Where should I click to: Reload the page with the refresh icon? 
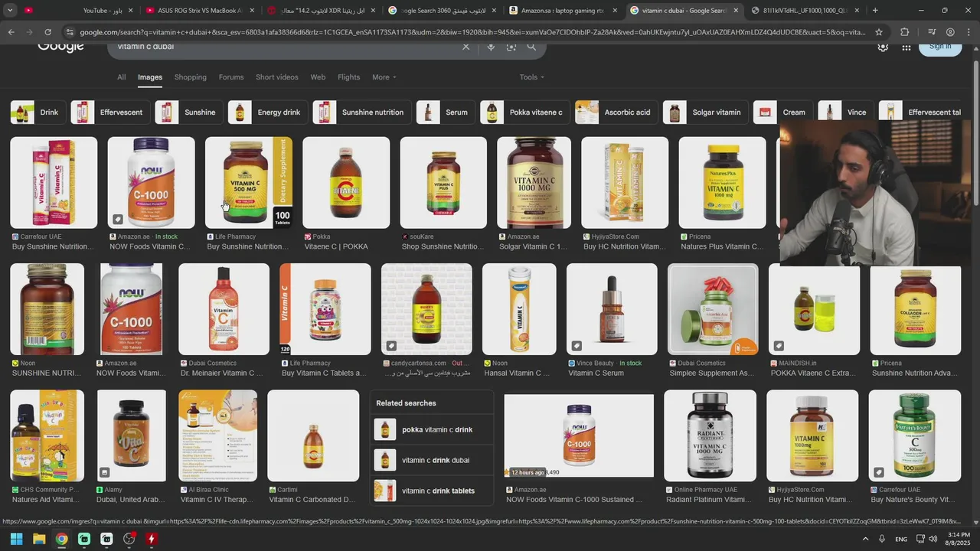pyautogui.click(x=47, y=32)
